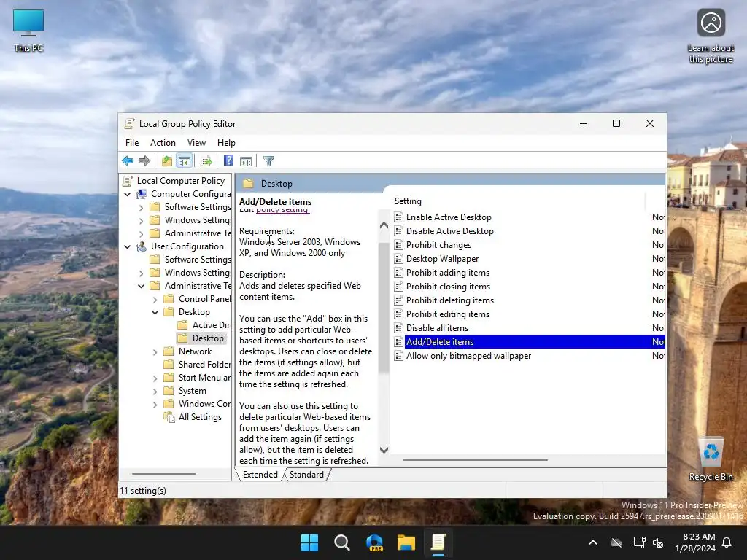The image size is (747, 560).
Task: Click the Group Policy Editor taskbar icon
Action: [x=438, y=542]
